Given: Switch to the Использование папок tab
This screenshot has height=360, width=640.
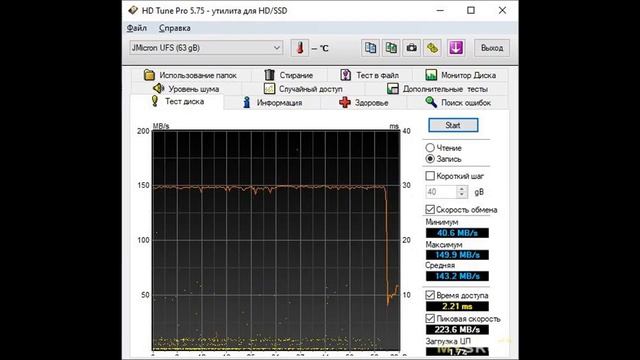Looking at the screenshot, I should point(191,75).
